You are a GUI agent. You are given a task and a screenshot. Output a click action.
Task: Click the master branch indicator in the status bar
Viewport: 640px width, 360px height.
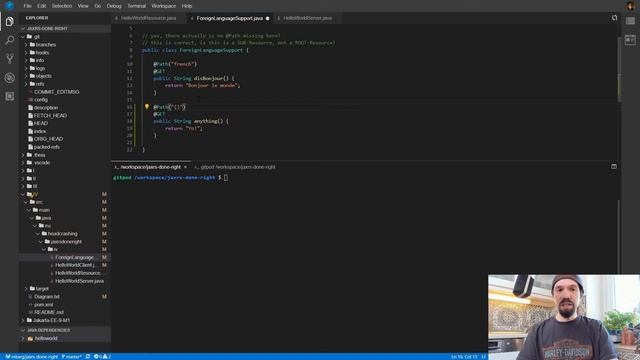71,357
